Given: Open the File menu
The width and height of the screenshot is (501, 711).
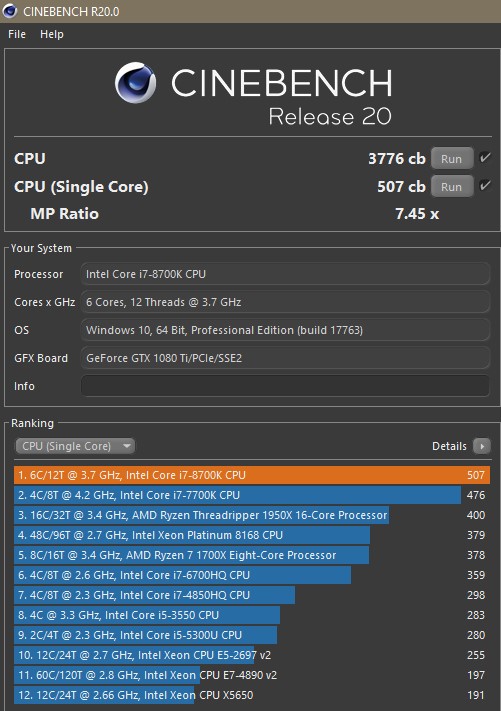Looking at the screenshot, I should pos(17,34).
